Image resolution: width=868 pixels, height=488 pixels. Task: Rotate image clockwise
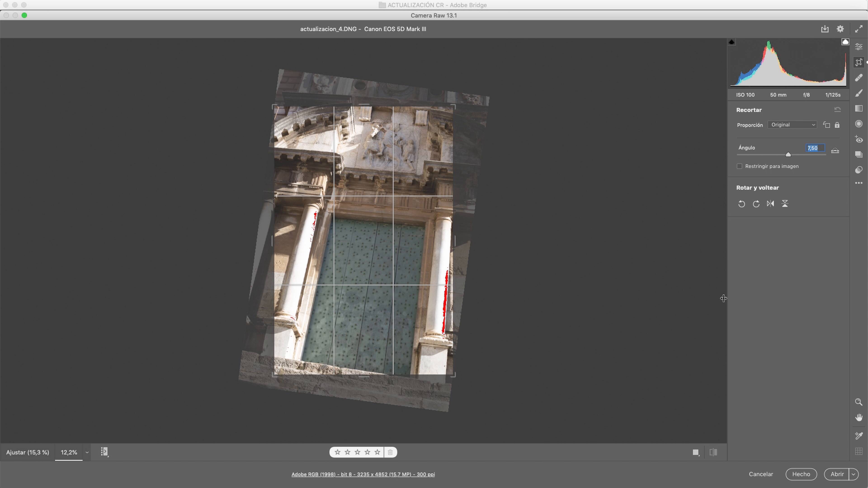click(756, 204)
